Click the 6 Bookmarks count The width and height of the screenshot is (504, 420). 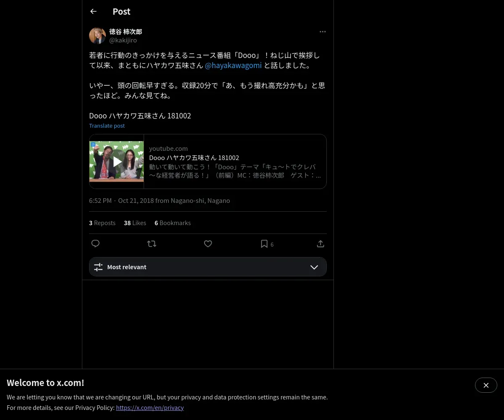[173, 223]
